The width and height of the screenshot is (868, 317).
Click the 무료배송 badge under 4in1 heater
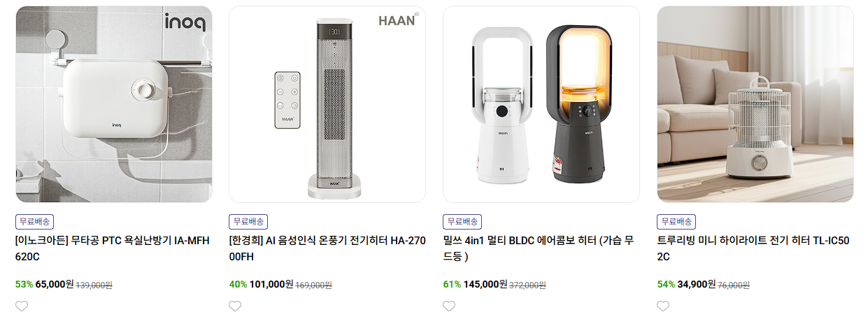click(x=463, y=222)
